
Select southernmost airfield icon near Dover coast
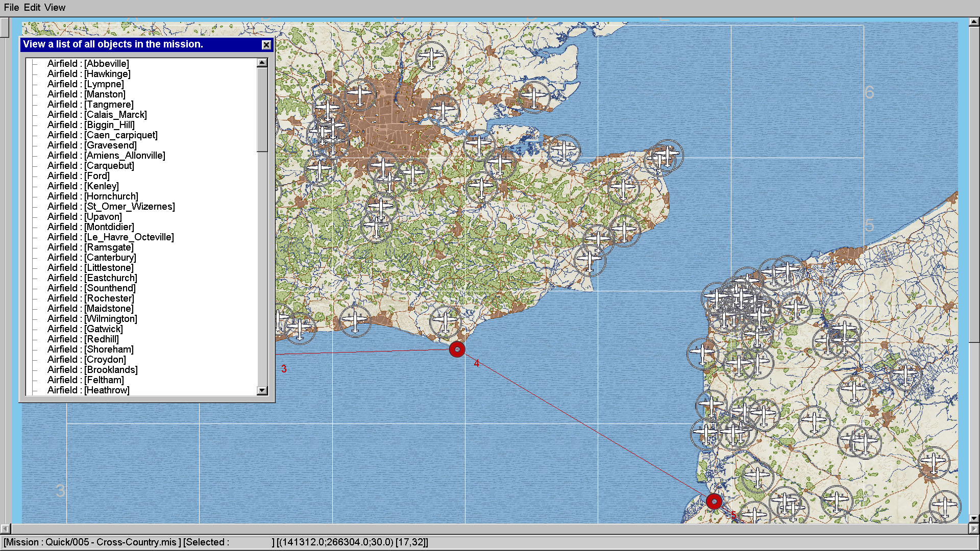[x=590, y=260]
